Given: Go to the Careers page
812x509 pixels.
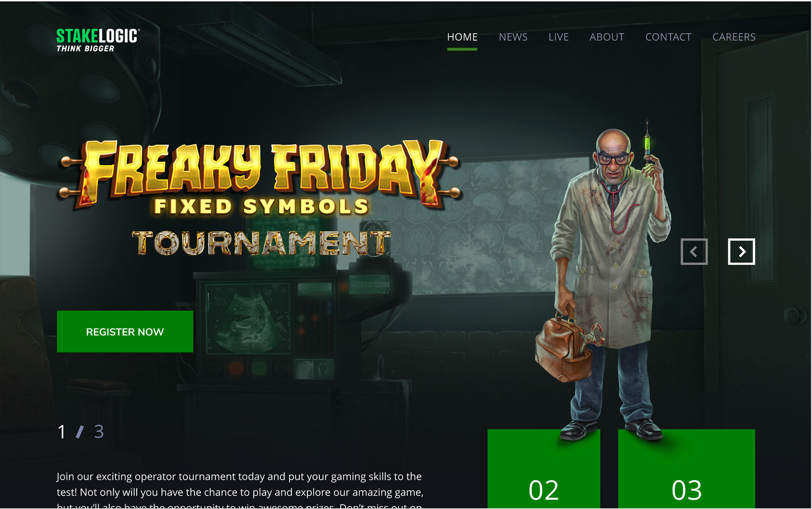Looking at the screenshot, I should coord(734,37).
